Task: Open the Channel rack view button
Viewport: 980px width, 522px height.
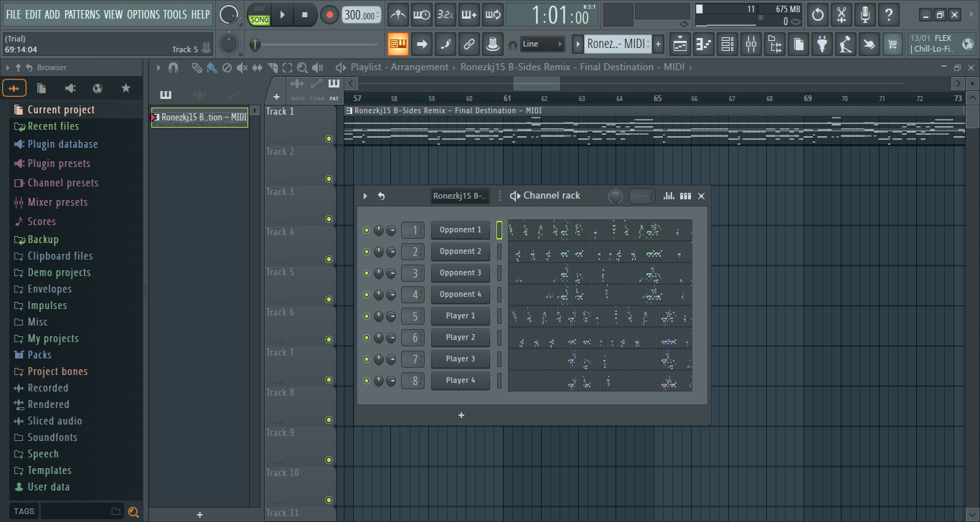Action: click(x=727, y=44)
